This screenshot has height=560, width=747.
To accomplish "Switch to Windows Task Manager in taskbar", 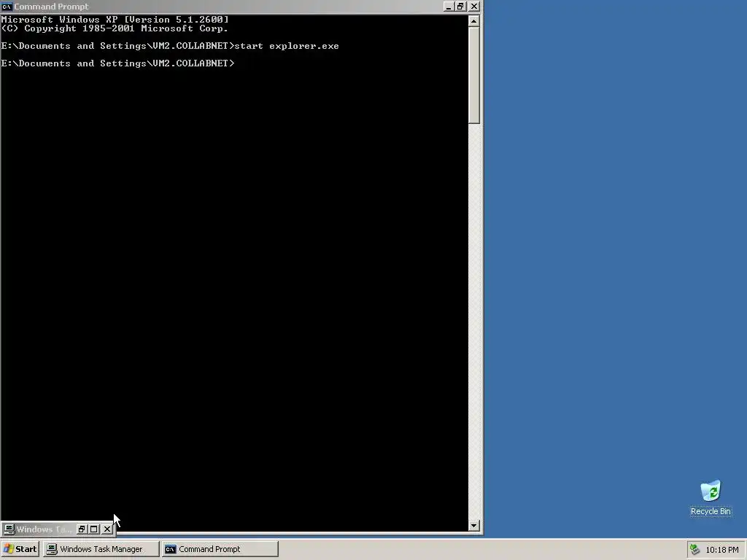I will pos(101,549).
